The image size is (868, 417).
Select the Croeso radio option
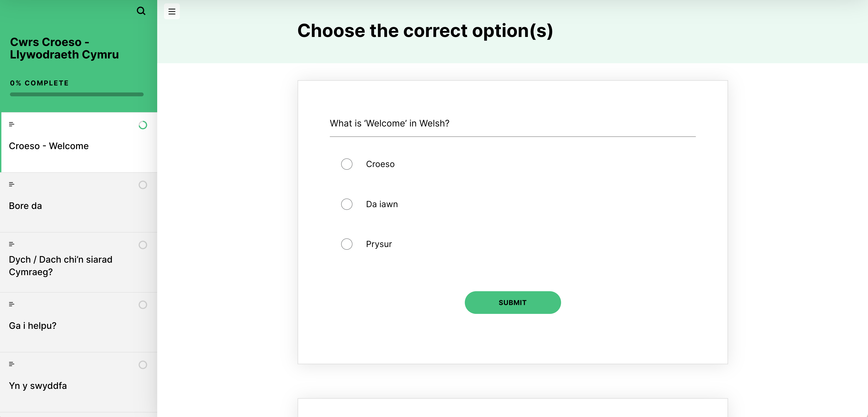point(346,164)
